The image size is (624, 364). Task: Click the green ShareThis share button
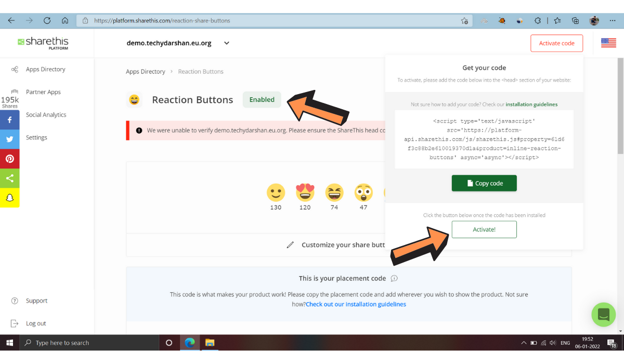pyautogui.click(x=9, y=178)
